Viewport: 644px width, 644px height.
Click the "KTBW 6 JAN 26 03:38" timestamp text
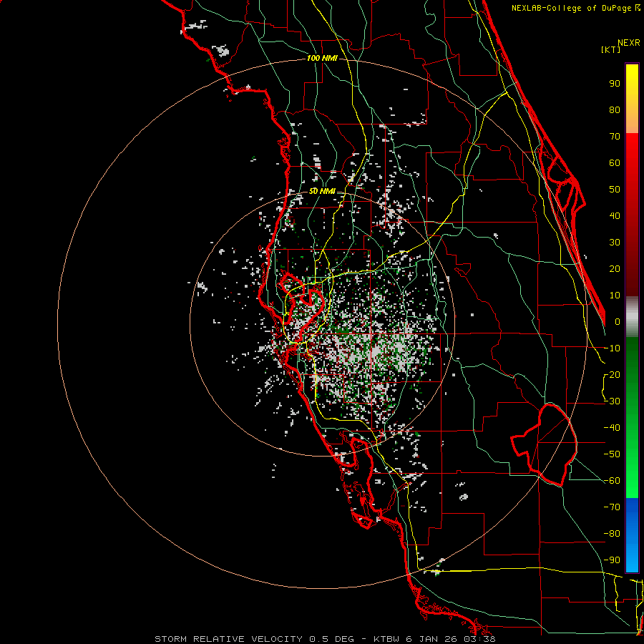point(434,639)
